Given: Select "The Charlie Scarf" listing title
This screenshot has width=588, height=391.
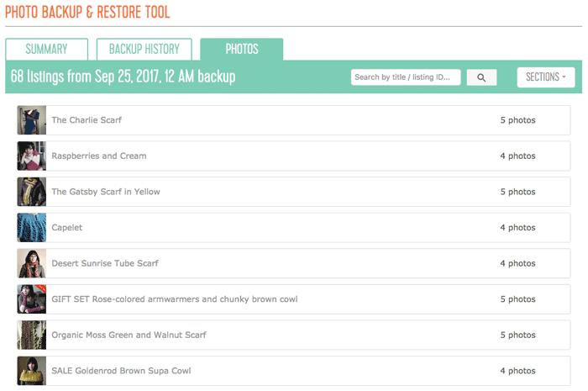Looking at the screenshot, I should click(87, 120).
